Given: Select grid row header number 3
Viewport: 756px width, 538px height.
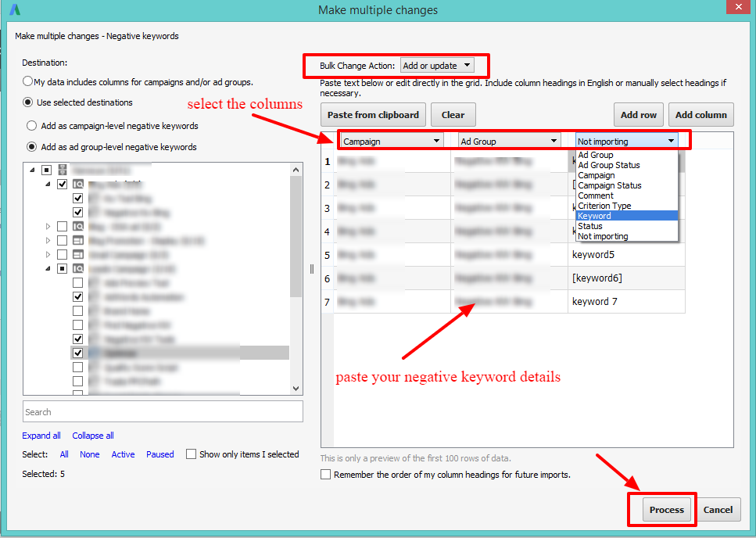Looking at the screenshot, I should (328, 208).
